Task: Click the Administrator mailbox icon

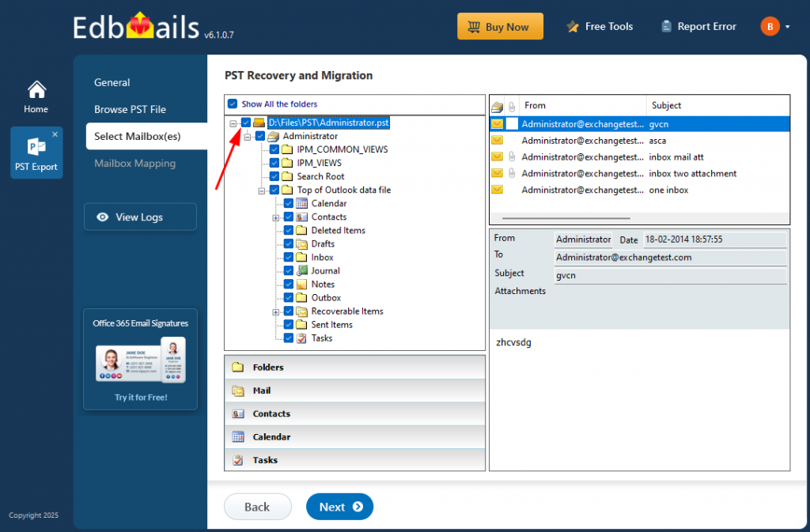Action: pyautogui.click(x=273, y=136)
